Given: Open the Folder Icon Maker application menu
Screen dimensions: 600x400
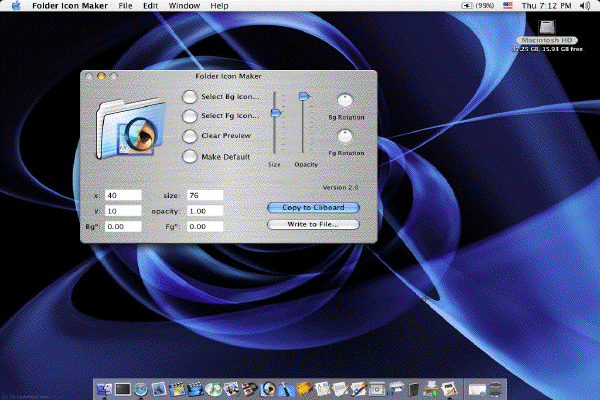Looking at the screenshot, I should (x=70, y=6).
